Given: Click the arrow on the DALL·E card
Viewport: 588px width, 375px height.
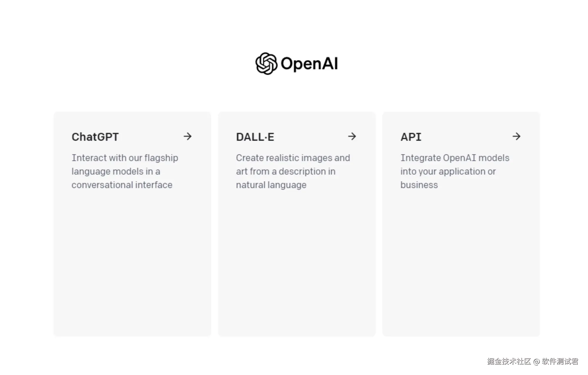Looking at the screenshot, I should 352,136.
